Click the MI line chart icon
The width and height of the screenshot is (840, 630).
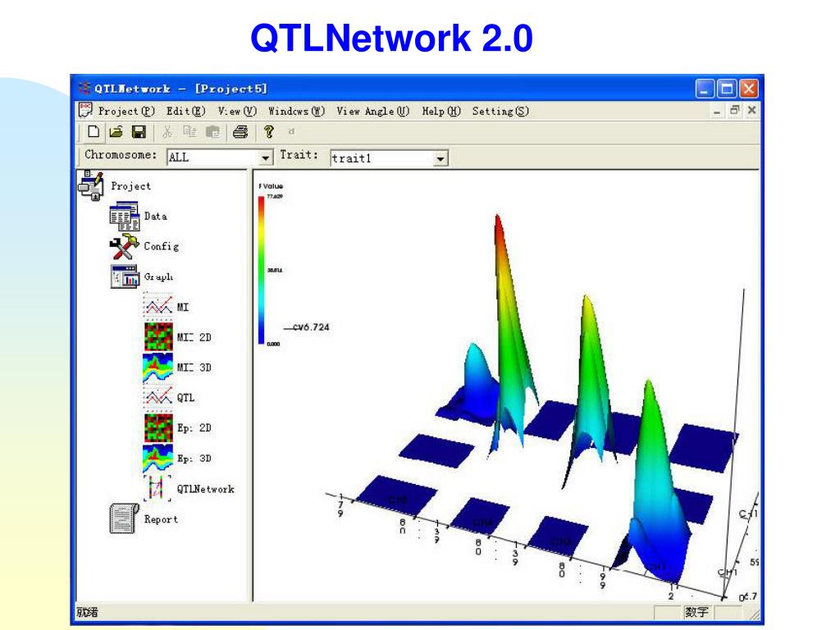[158, 307]
